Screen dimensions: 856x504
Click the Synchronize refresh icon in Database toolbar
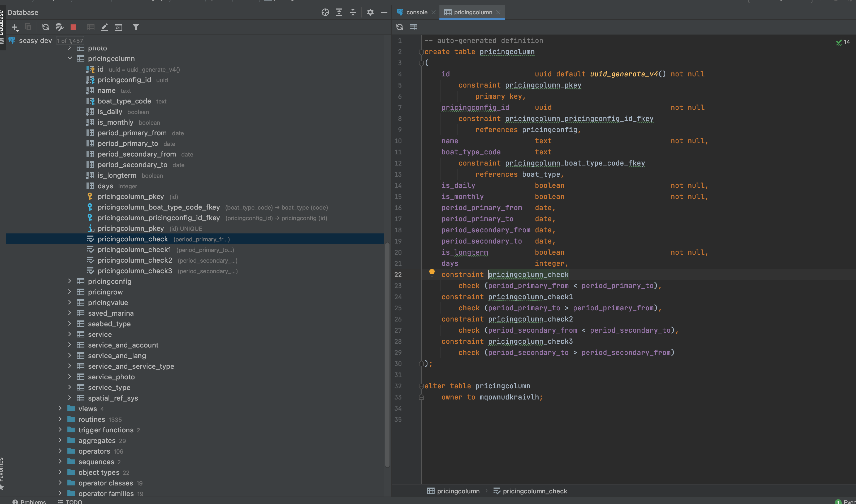45,27
